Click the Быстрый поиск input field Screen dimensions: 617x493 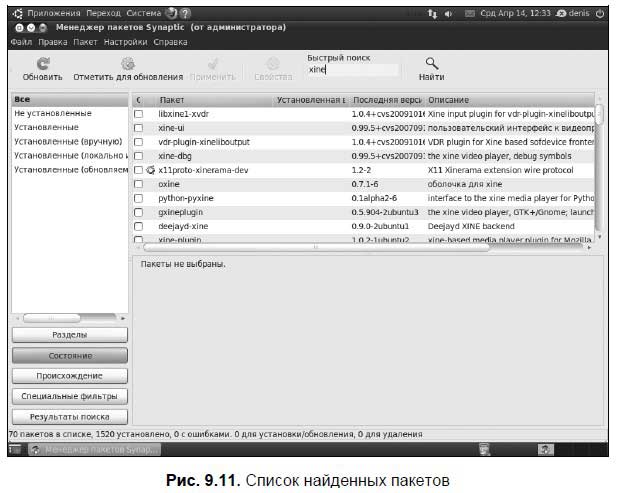coord(353,70)
